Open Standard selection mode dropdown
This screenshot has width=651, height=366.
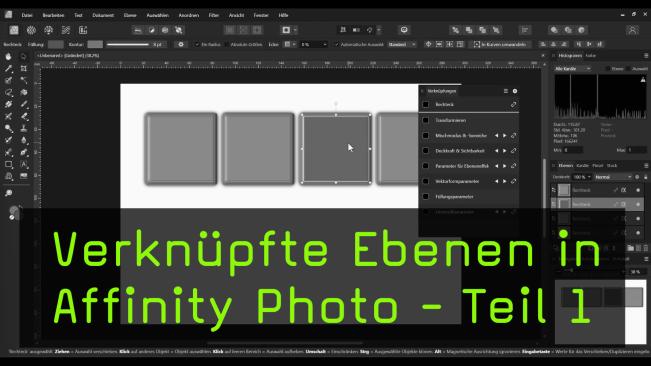[x=402, y=44]
